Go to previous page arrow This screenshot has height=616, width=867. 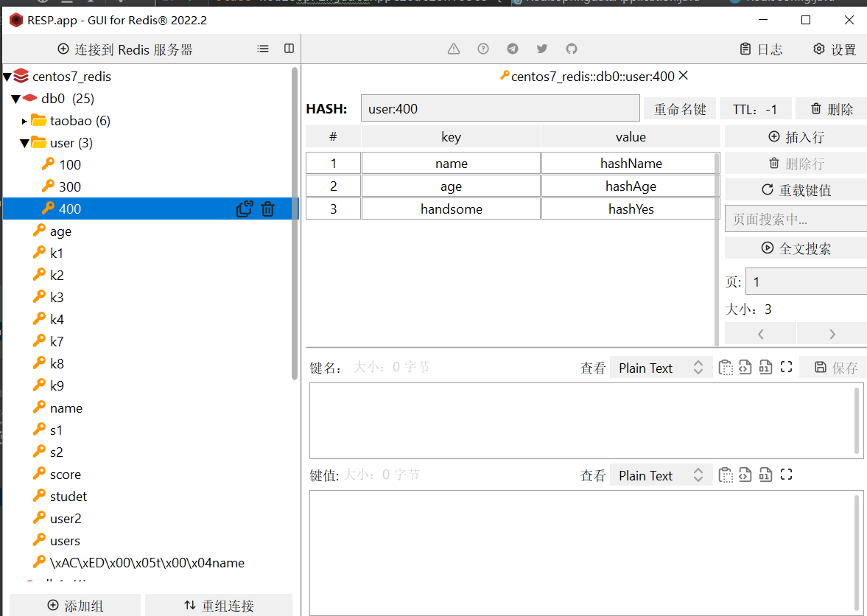click(760, 334)
